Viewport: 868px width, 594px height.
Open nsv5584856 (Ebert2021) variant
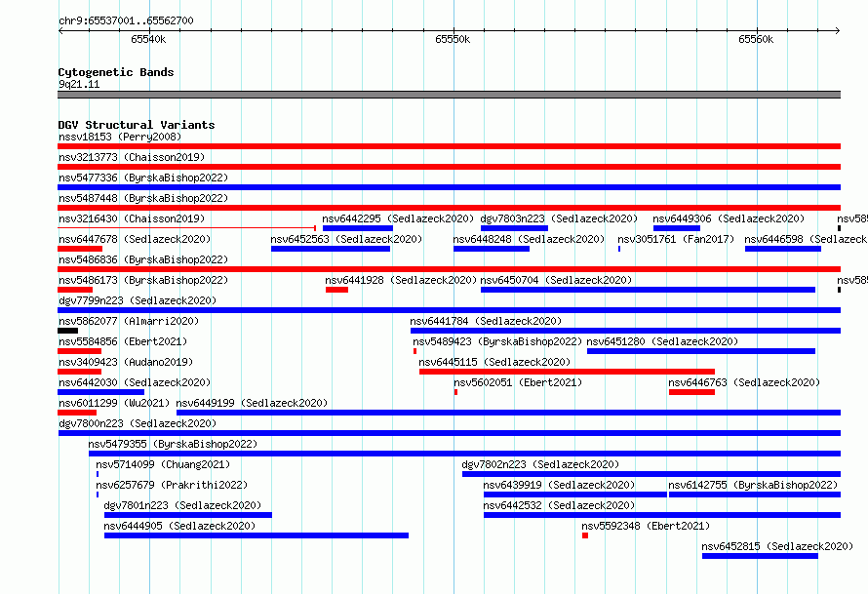coord(123,341)
